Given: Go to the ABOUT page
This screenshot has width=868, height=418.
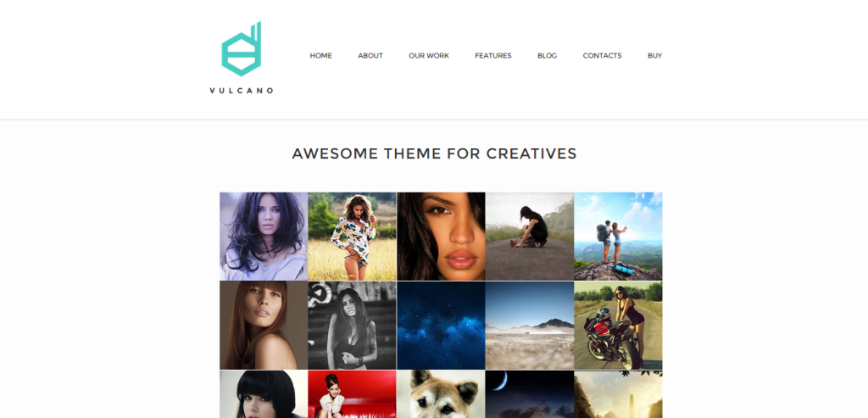Looking at the screenshot, I should click(370, 55).
